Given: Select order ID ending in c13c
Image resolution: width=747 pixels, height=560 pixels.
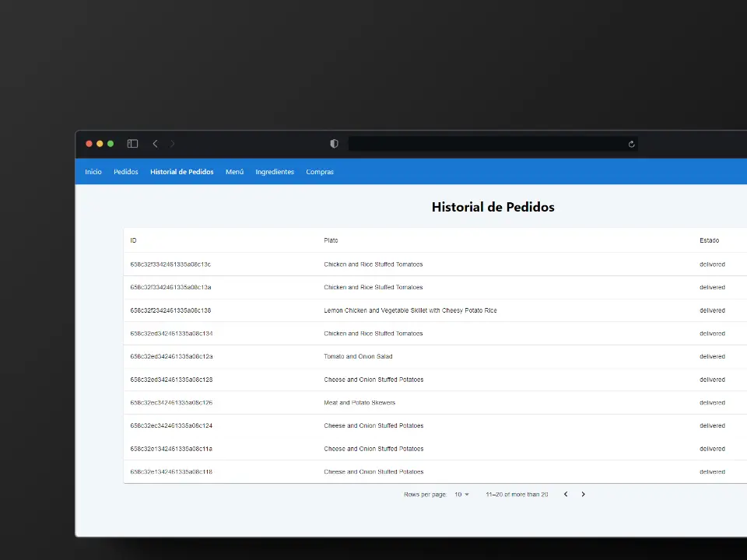Looking at the screenshot, I should (170, 264).
